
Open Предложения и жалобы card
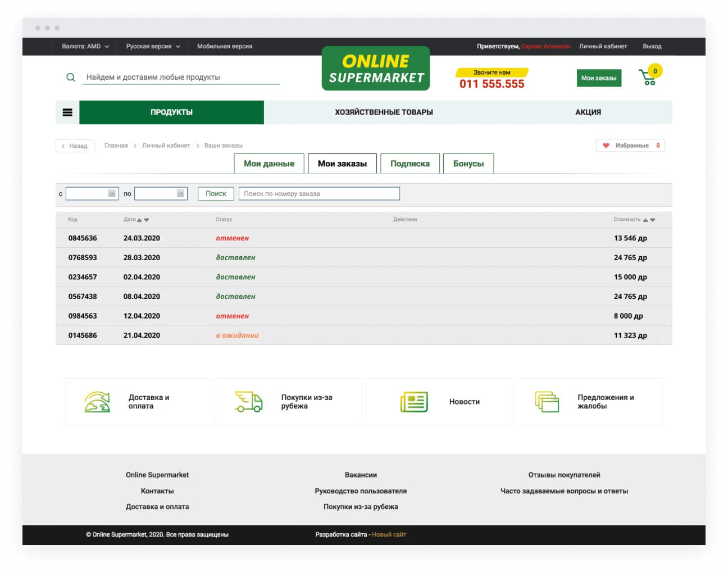click(x=589, y=402)
